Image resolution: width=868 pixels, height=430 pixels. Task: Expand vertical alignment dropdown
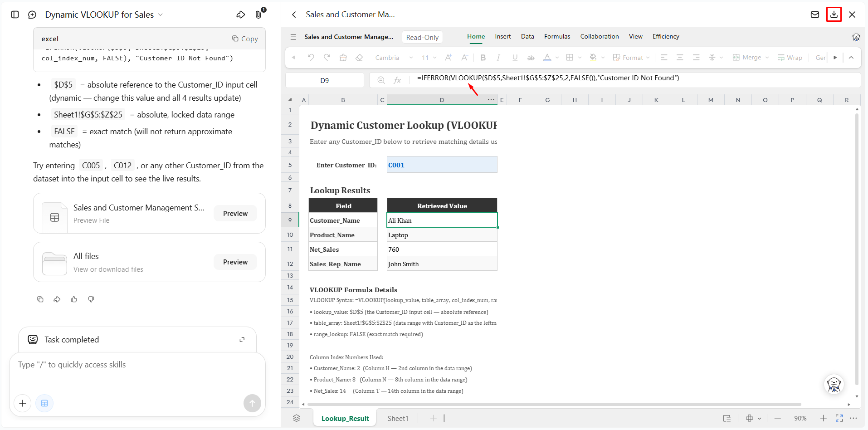[x=721, y=58]
